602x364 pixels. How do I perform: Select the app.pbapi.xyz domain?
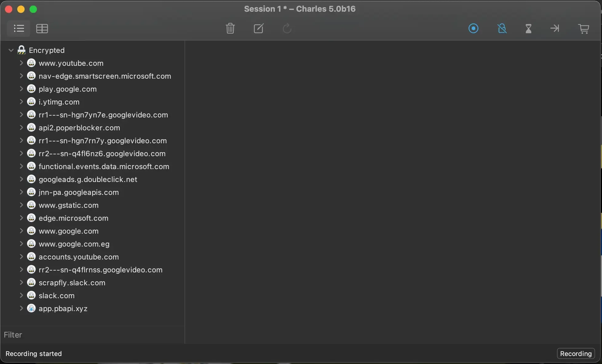click(63, 308)
